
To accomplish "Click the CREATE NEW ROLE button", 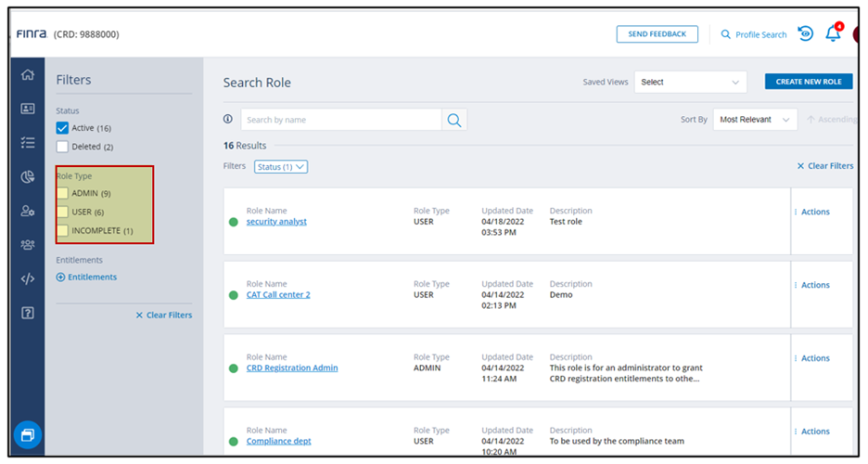I will [808, 82].
